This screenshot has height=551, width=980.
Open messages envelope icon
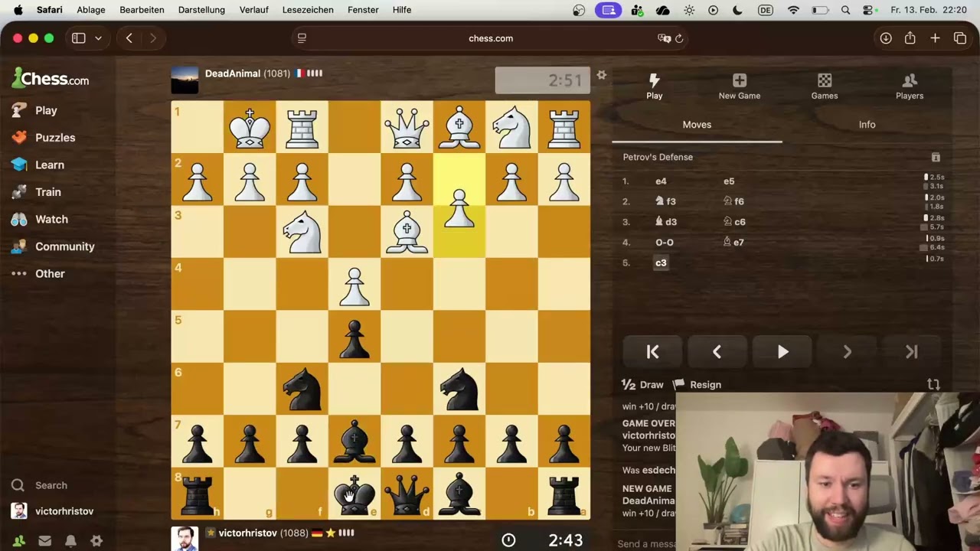(x=45, y=540)
